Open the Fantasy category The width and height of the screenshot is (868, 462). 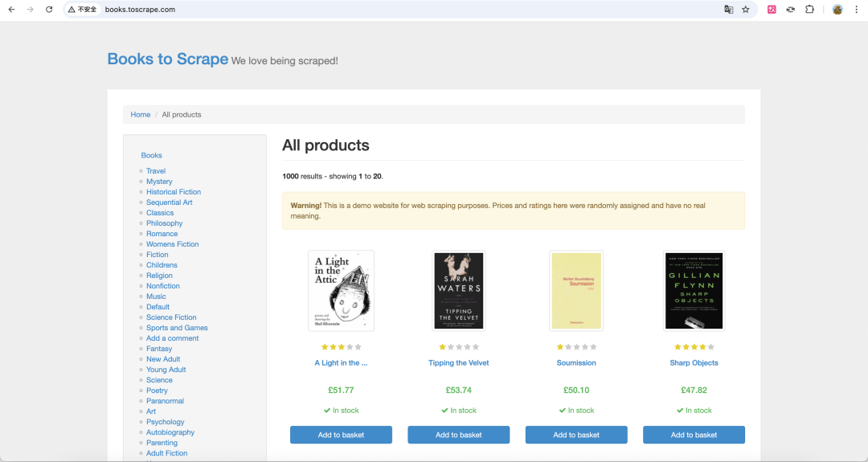point(159,350)
